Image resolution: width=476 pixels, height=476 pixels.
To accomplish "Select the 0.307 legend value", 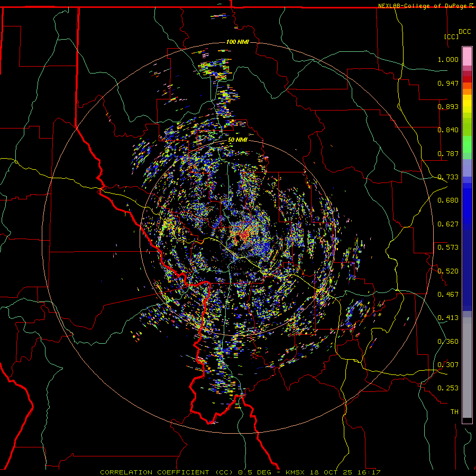I will click(x=448, y=365).
